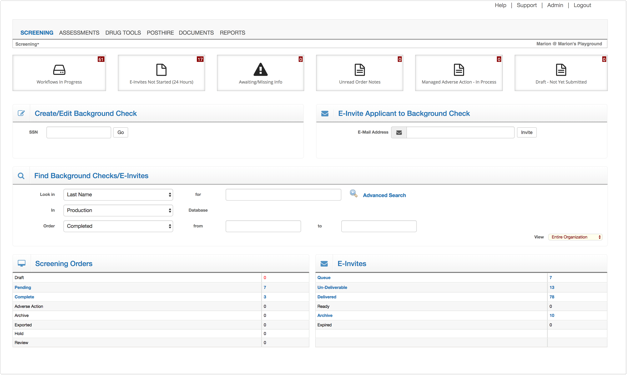Click the Adverse Action row label
627x376 pixels.
pyautogui.click(x=29, y=306)
